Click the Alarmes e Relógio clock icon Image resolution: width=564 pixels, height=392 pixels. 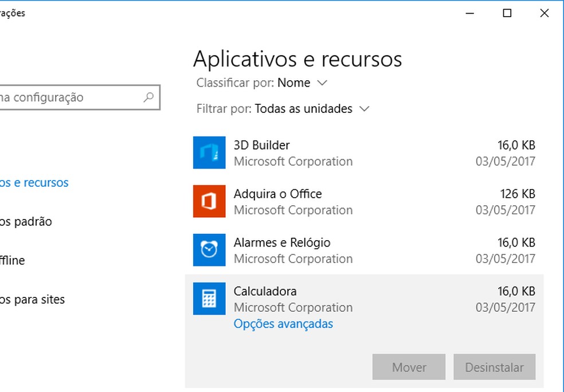click(209, 250)
